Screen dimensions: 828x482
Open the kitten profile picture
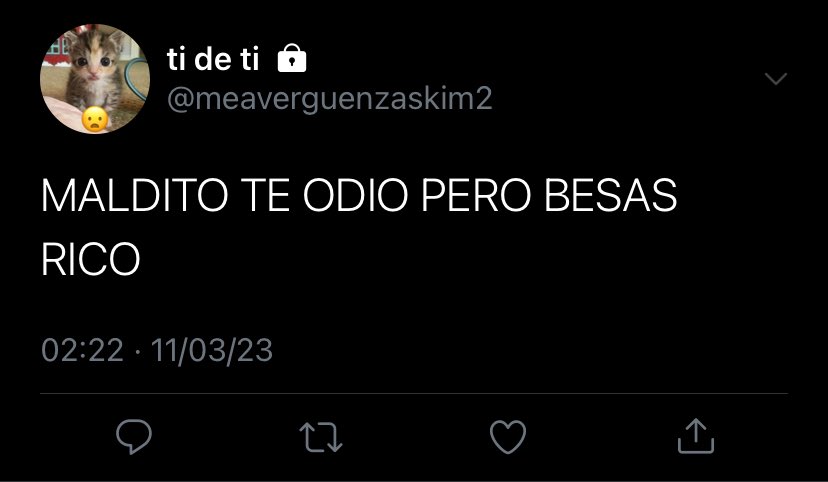click(x=95, y=79)
